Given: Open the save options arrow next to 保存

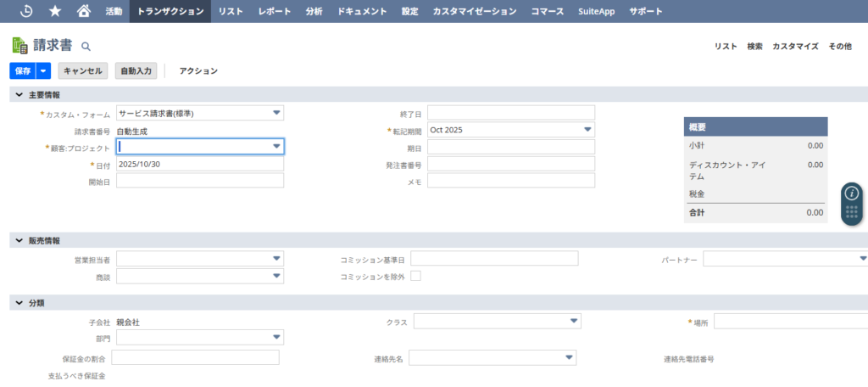Looking at the screenshot, I should point(44,71).
